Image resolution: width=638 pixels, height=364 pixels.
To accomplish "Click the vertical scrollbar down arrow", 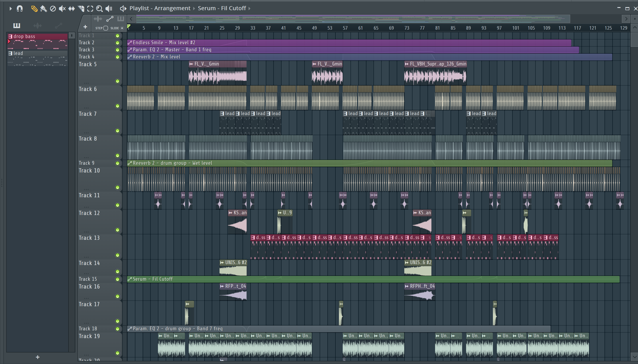I will click(x=634, y=356).
